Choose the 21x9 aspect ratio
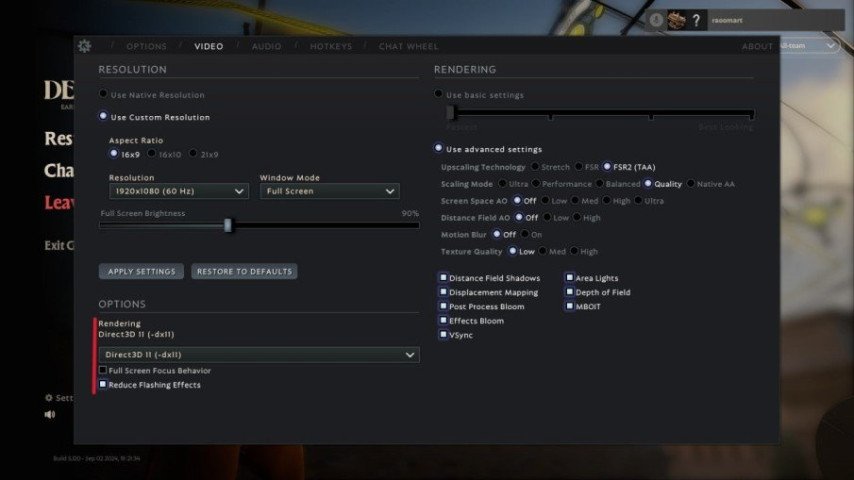The image size is (854, 480). [x=194, y=154]
